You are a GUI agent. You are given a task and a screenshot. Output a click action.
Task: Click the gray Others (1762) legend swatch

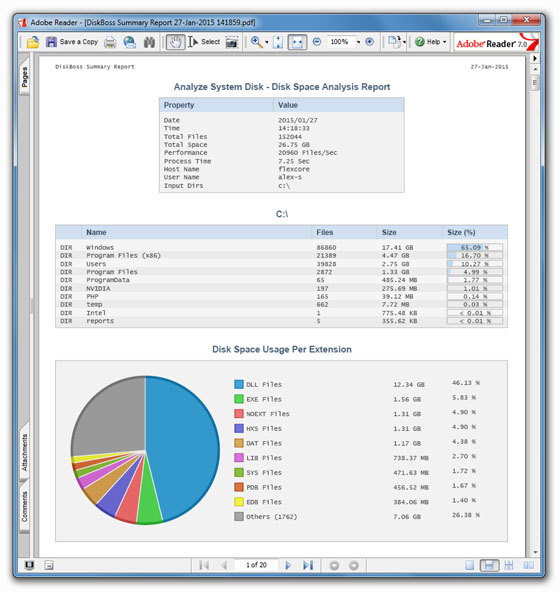click(x=239, y=517)
